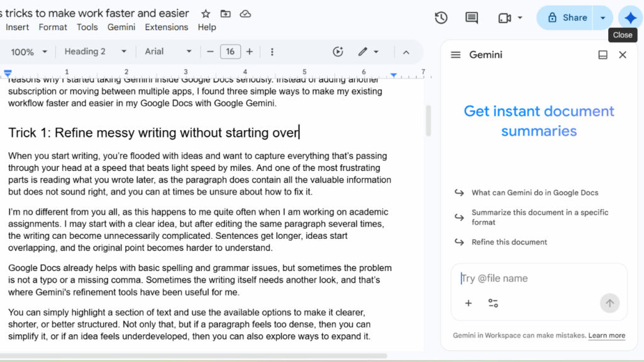Click the horizontal scrollbar at bottom
Image resolution: width=644 pixels, height=362 pixels.
(194, 356)
